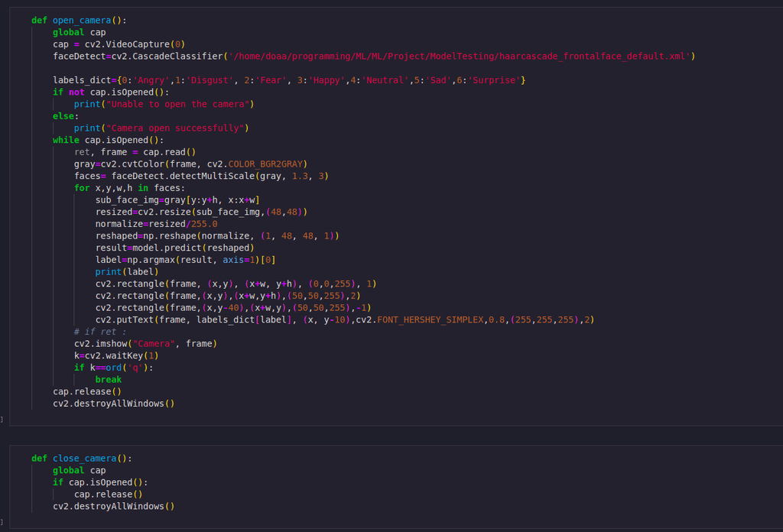Click the cv2.rectangle line ending in (50,50,255),2

tap(228, 296)
